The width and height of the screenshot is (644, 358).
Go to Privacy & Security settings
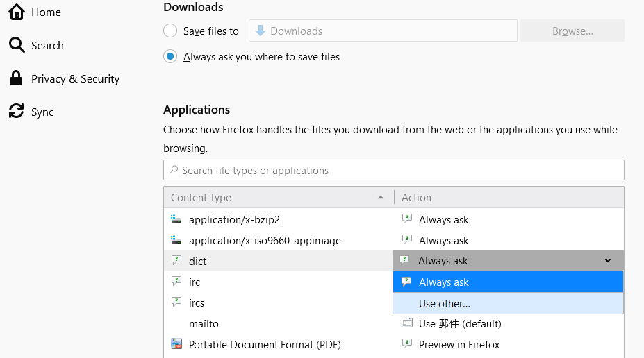click(75, 78)
